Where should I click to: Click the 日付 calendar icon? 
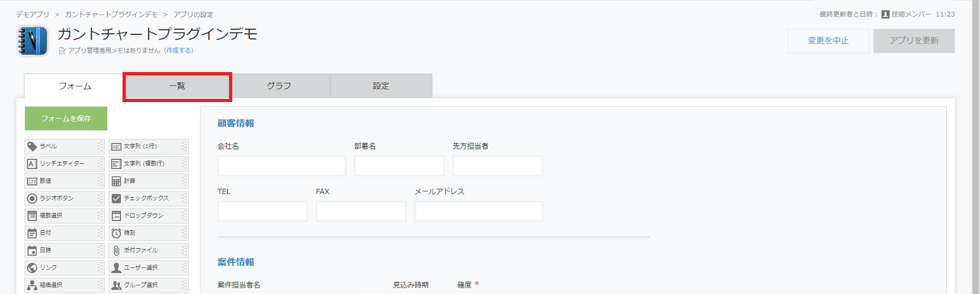tap(32, 233)
